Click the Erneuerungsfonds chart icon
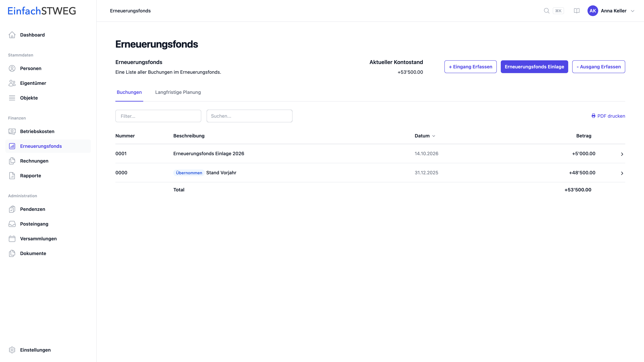 point(12,146)
